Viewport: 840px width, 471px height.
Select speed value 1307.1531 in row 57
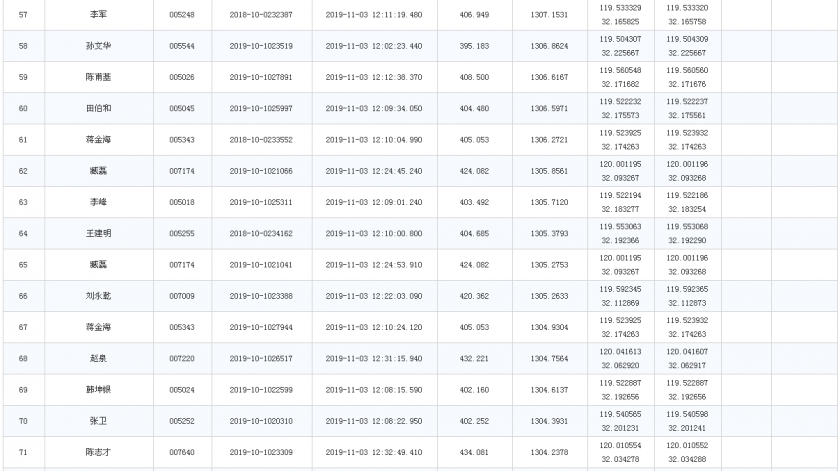click(x=549, y=14)
